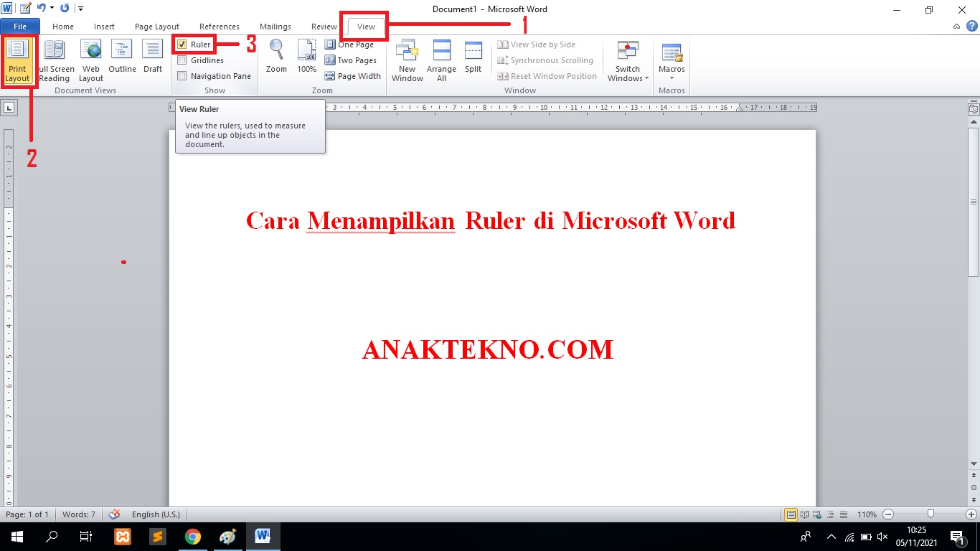This screenshot has width=980, height=551.
Task: Select Draft icon in status bar
Action: coord(843,514)
